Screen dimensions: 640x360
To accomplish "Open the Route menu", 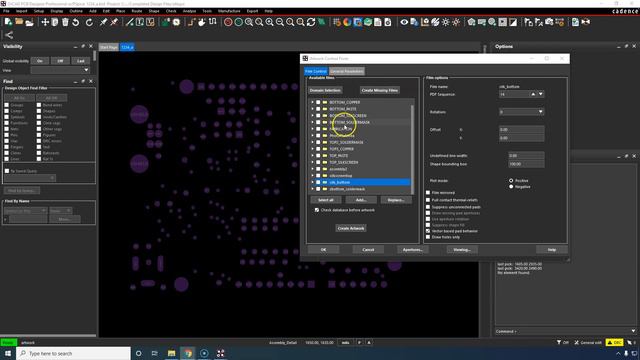I will [137, 11].
